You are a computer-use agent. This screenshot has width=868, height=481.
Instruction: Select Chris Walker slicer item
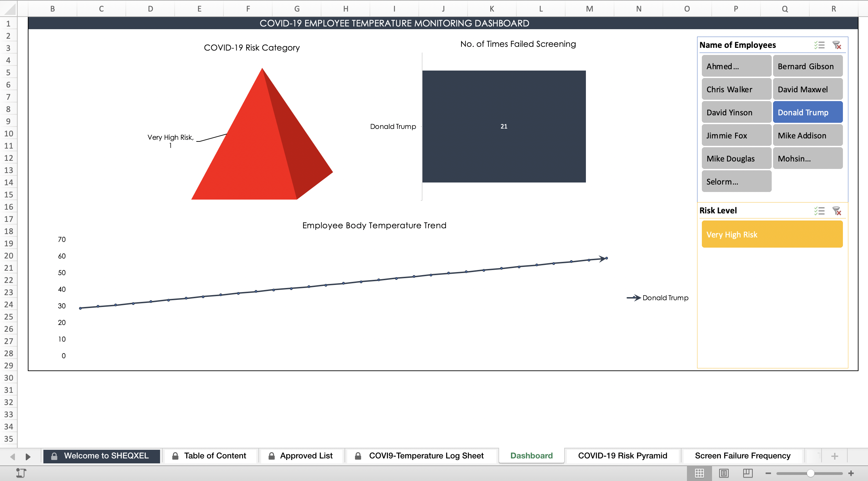(x=736, y=89)
